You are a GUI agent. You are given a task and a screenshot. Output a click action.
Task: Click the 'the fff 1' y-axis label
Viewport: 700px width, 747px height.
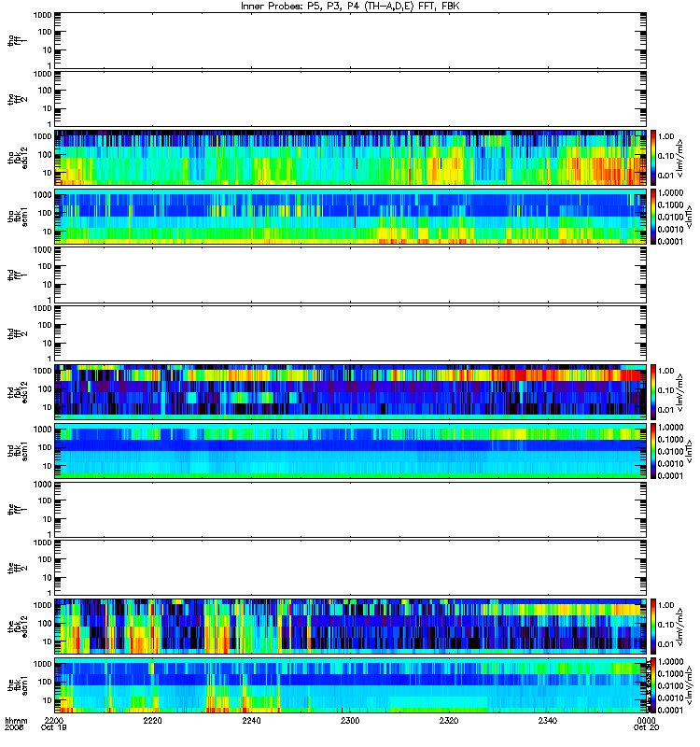click(17, 509)
